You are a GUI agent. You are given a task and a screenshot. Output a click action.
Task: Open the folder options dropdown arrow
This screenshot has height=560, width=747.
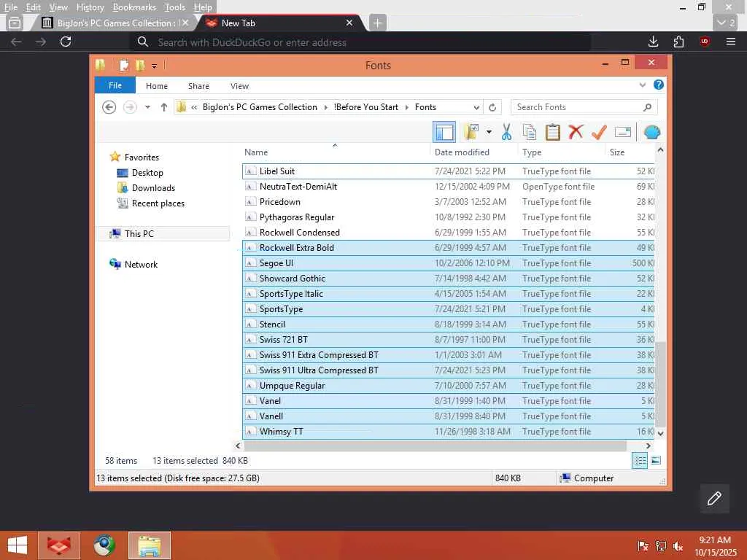coord(489,132)
